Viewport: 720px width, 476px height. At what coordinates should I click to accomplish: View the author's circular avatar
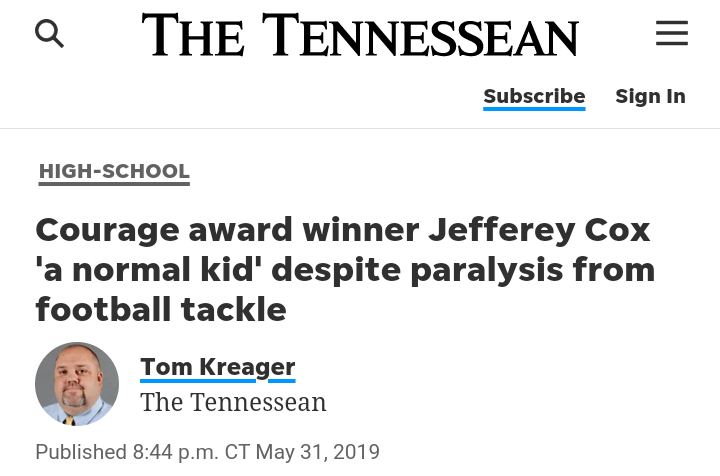click(x=77, y=384)
